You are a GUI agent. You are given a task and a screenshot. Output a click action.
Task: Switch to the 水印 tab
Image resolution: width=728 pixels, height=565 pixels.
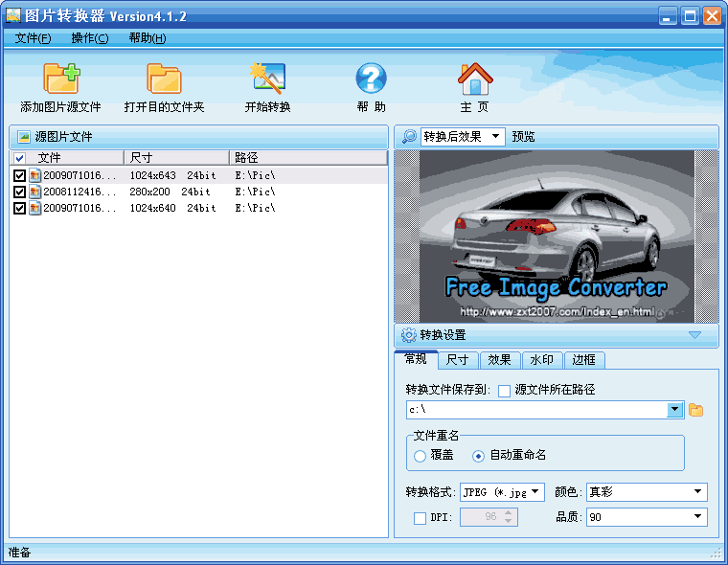[541, 360]
